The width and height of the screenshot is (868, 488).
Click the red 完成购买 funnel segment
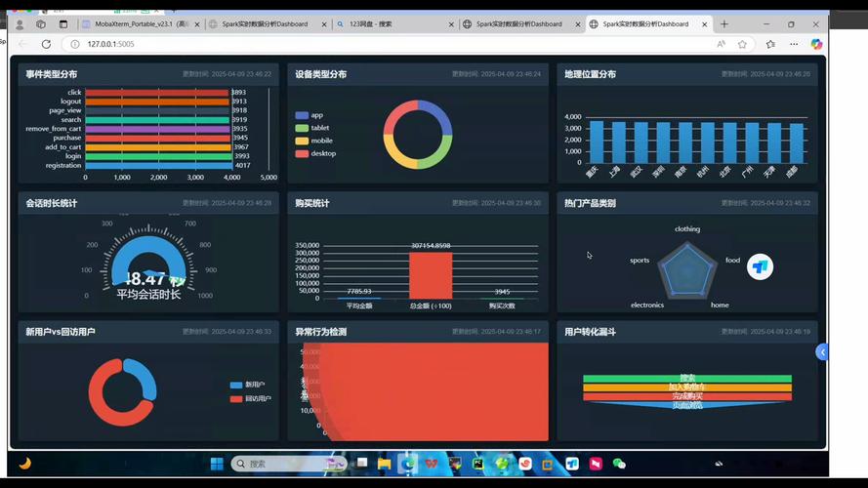687,396
